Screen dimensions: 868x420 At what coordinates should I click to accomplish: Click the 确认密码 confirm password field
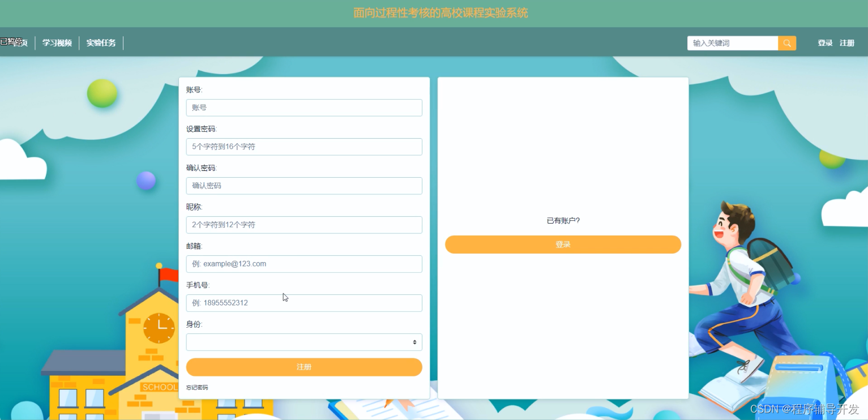[304, 186]
